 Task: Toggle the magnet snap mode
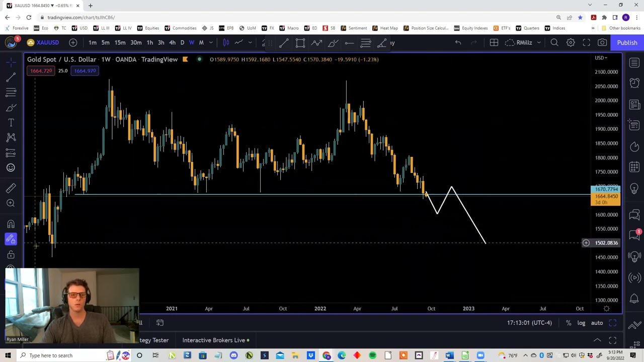pyautogui.click(x=11, y=224)
